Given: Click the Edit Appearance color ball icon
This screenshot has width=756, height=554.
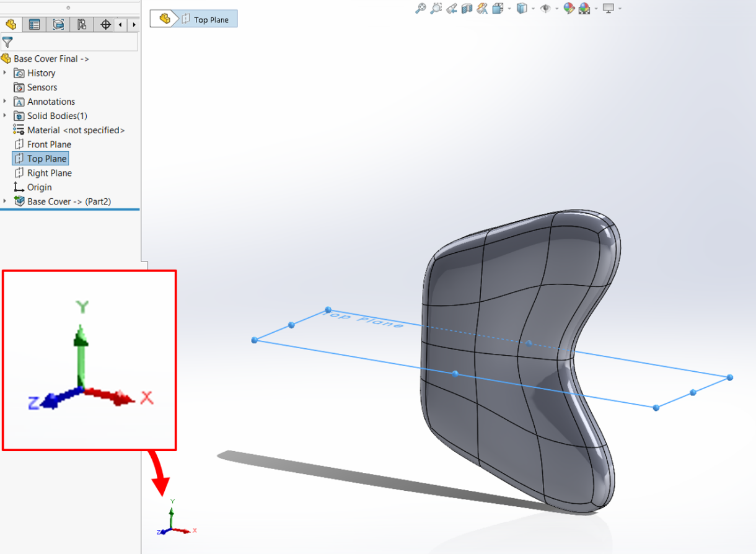Looking at the screenshot, I should (x=569, y=9).
